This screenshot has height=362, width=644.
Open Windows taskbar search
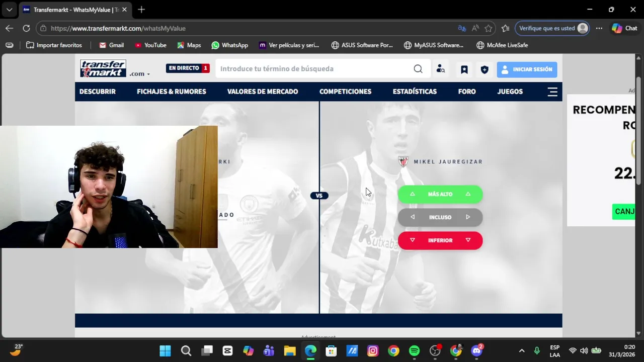point(186,351)
